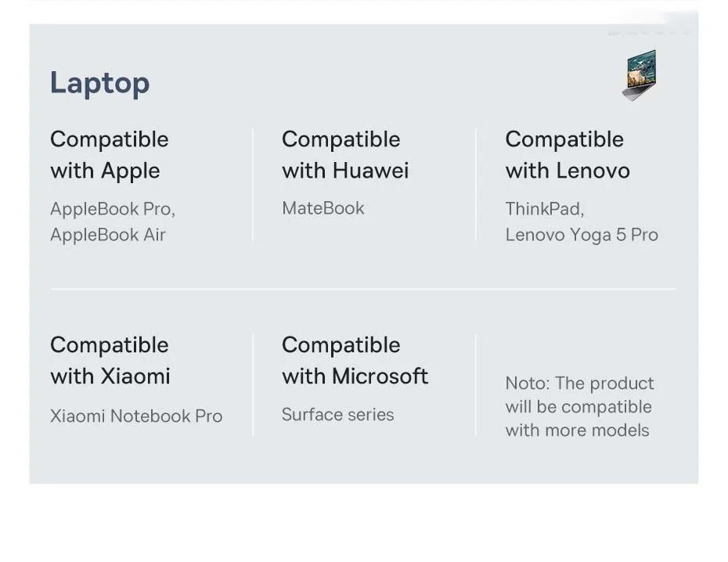Click the vertical divider between Huawei and Lenovo
Image resolution: width=728 pixels, height=562 pixels.
pyautogui.click(x=476, y=185)
